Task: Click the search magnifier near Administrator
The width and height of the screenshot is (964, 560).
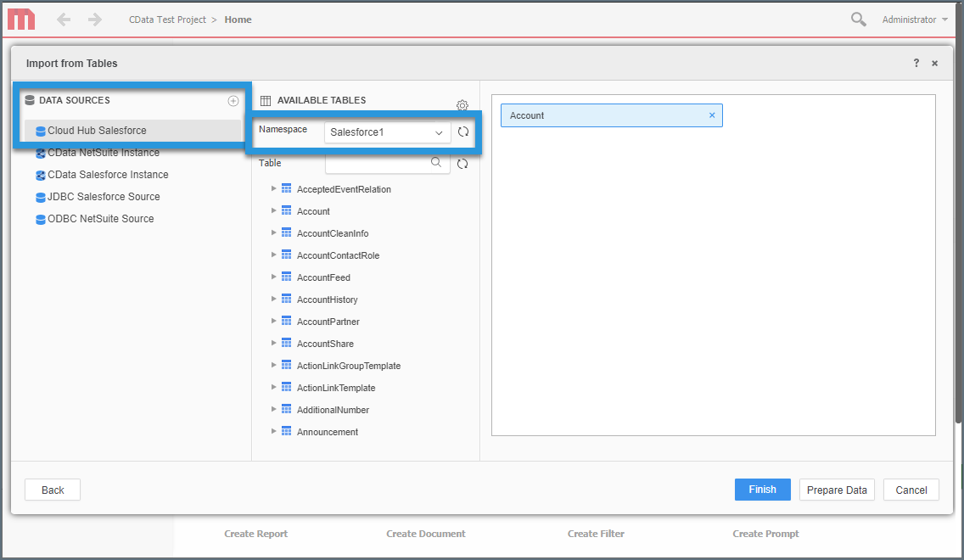Action: point(858,18)
